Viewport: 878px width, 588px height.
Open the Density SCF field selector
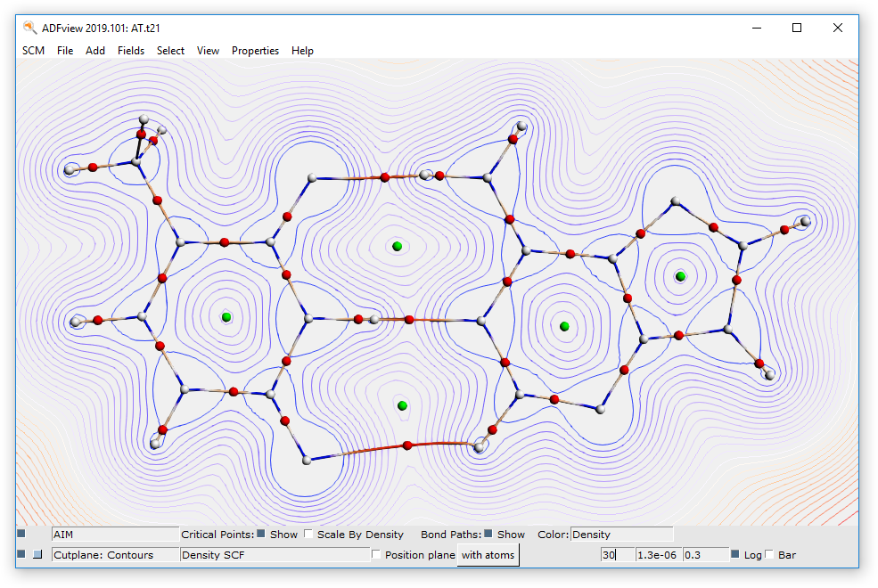pyautogui.click(x=275, y=555)
